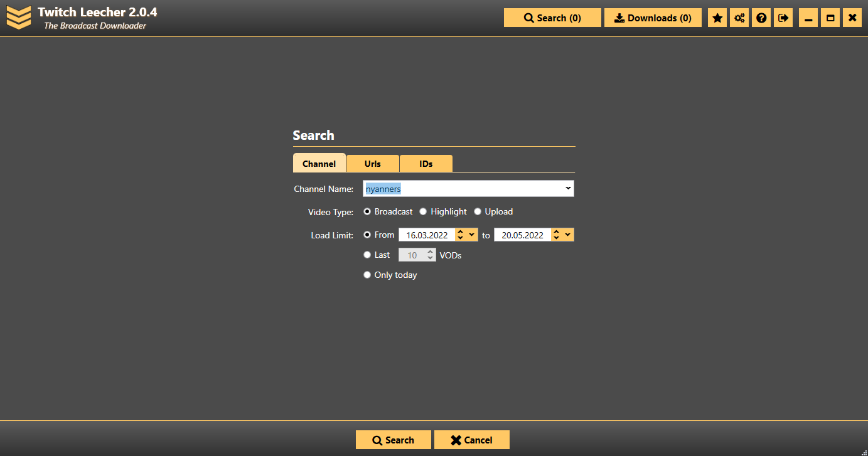
Task: Click the sign-out arrow icon in header
Action: 783,18
